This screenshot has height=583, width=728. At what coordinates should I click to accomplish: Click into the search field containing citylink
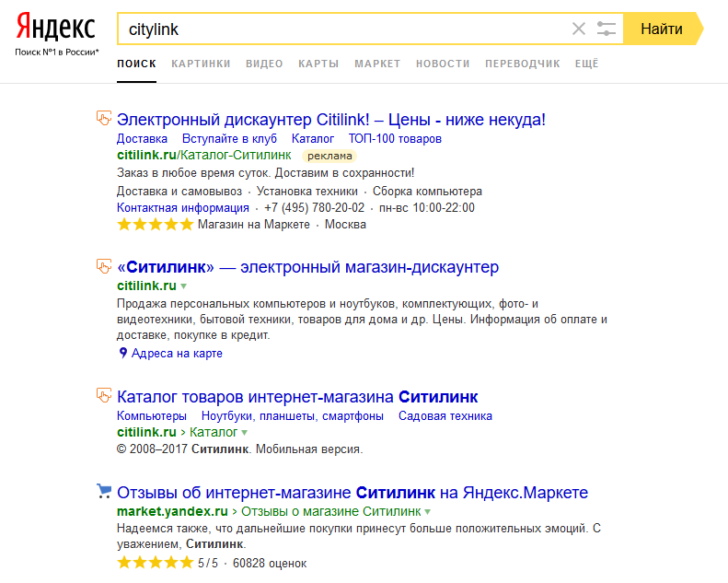[343, 29]
